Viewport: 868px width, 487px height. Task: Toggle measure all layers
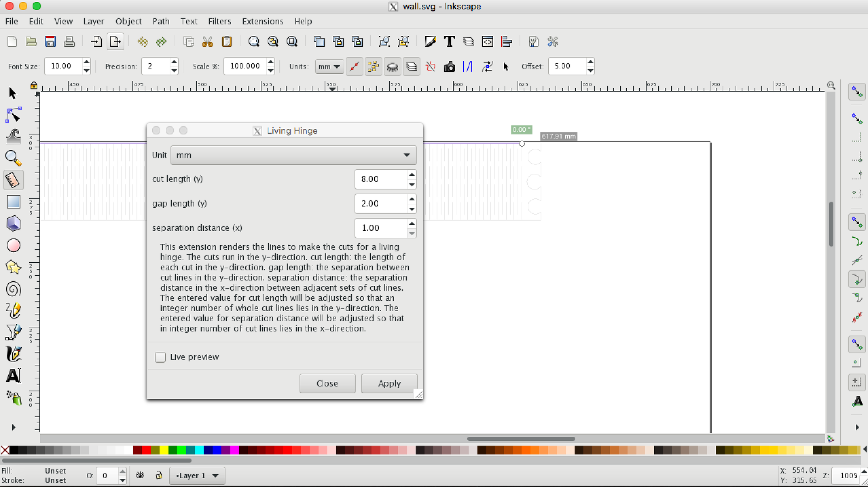pyautogui.click(x=412, y=67)
